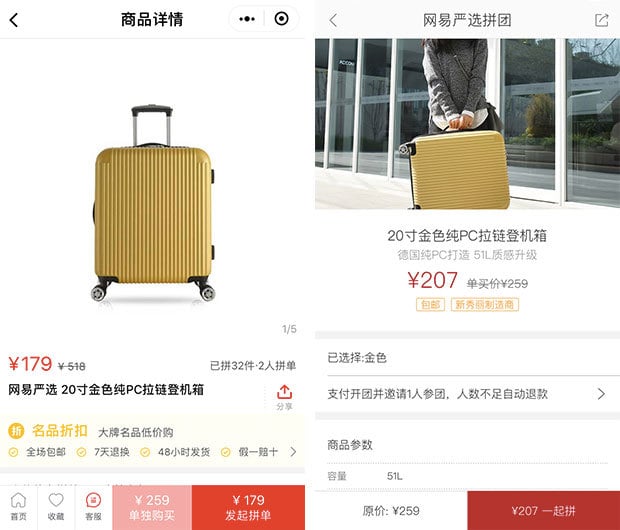Tap the 包邮 tag
The width and height of the screenshot is (620, 530).
(430, 305)
